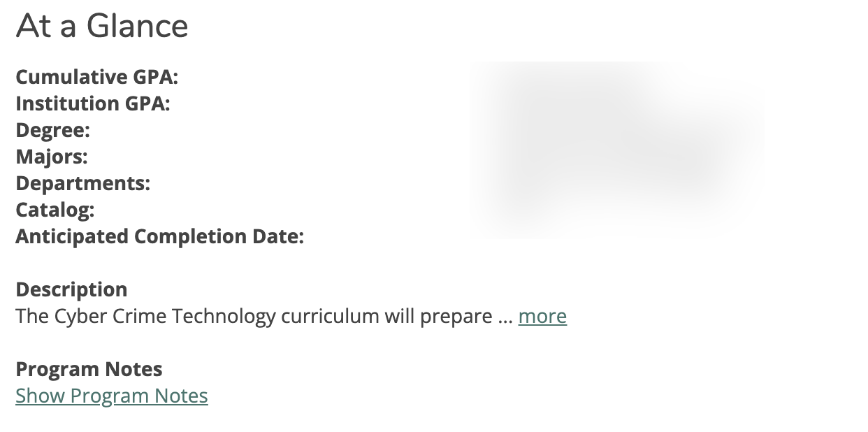Click the blurred student details area
Viewport: 868px width, 432px height.
(x=619, y=150)
